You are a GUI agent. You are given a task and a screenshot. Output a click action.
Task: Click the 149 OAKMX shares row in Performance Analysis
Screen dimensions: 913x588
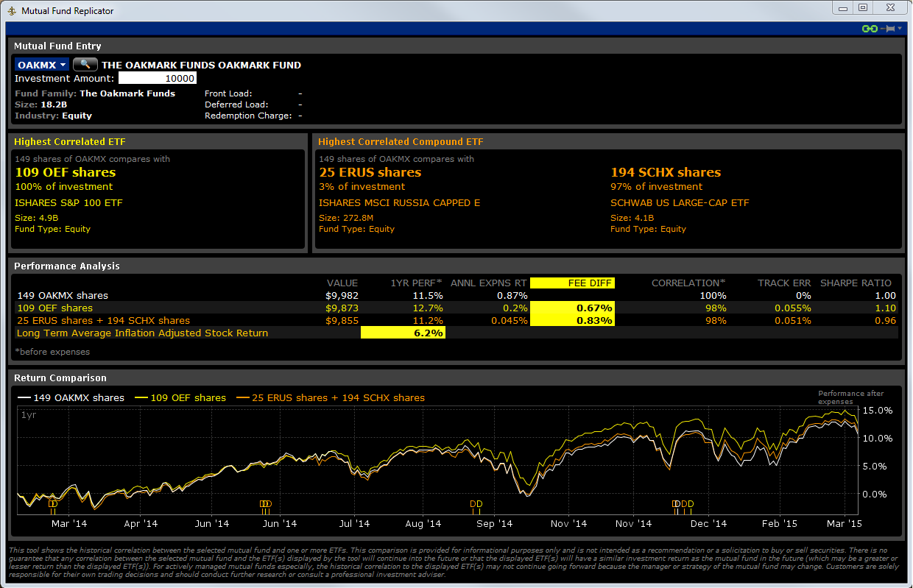pyautogui.click(x=456, y=295)
